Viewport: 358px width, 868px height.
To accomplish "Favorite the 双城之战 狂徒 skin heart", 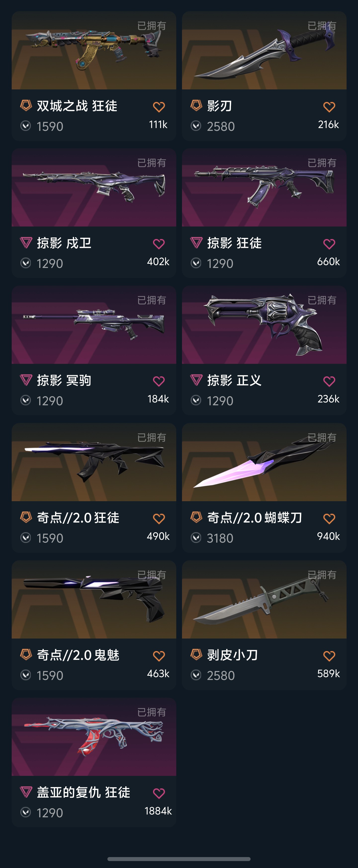I will coord(159,107).
